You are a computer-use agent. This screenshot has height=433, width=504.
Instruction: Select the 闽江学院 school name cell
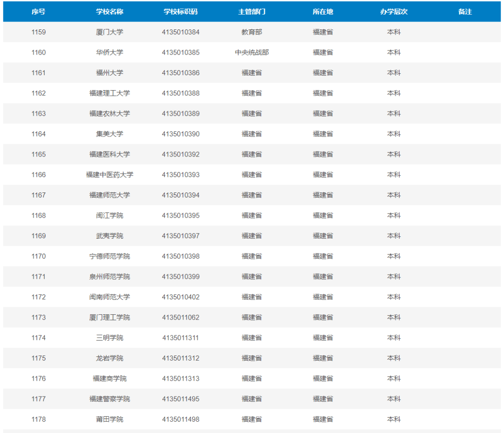110,215
